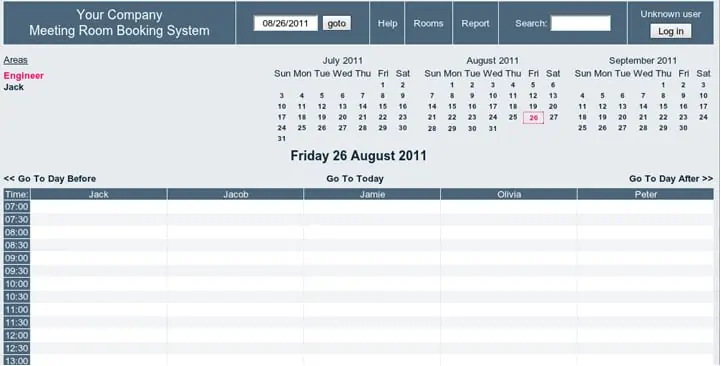Go to Day Before
Image resolution: width=721 pixels, height=366 pixels.
(x=50, y=179)
